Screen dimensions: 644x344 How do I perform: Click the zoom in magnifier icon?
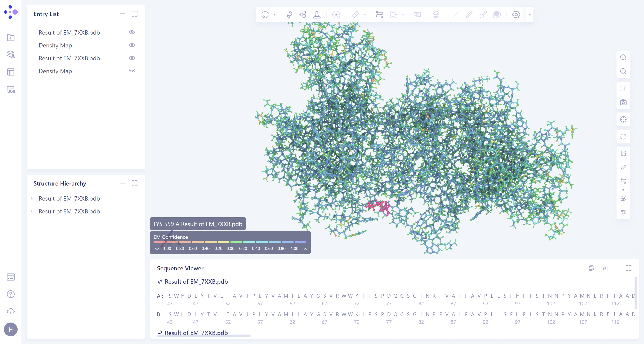click(x=623, y=58)
